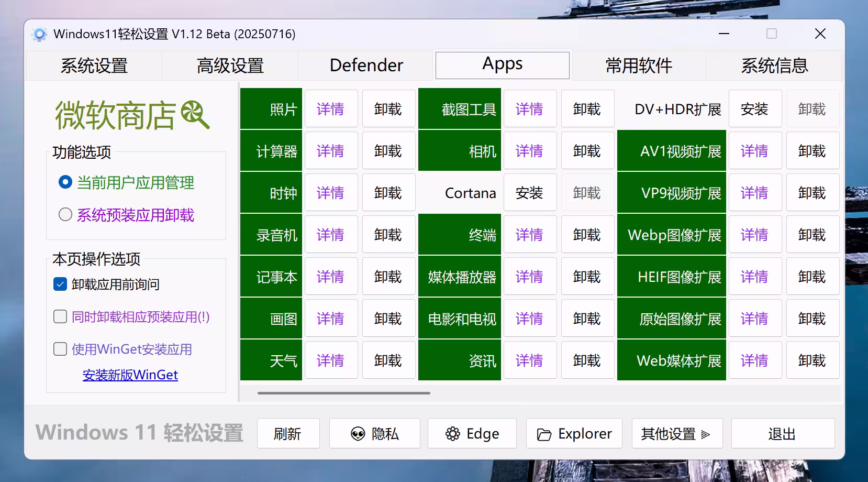Enable 同时卸载相应预装应用 checkbox
868x482 pixels.
click(x=60, y=317)
